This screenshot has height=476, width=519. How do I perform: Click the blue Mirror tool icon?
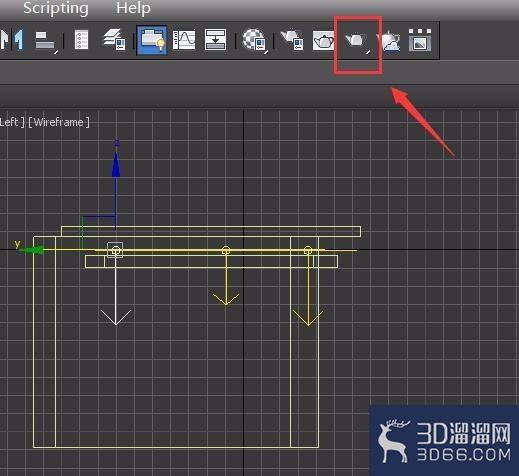pos(18,40)
